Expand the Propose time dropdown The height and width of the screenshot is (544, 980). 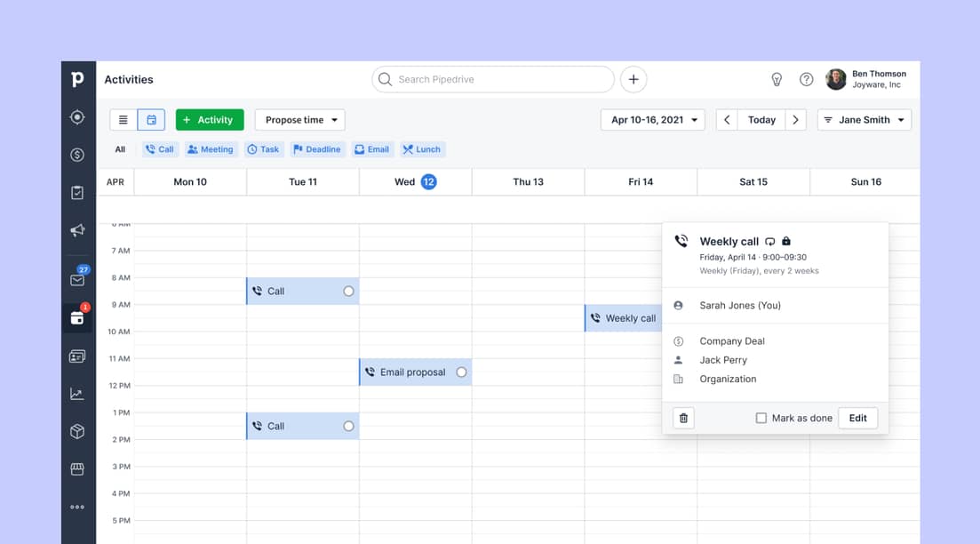point(299,120)
